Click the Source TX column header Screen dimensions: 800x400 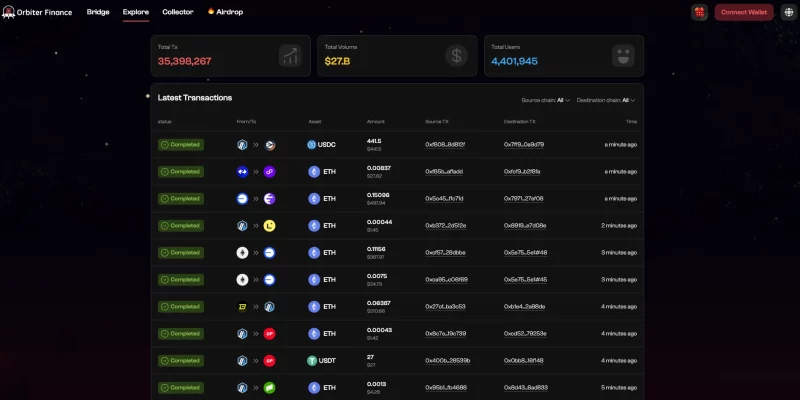[x=437, y=122]
